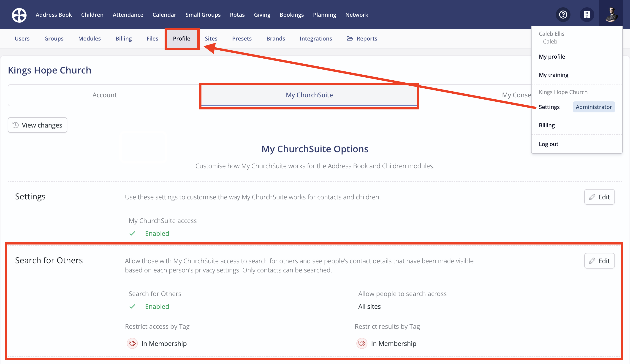Select the My ChurchSuite tab

pyautogui.click(x=309, y=95)
